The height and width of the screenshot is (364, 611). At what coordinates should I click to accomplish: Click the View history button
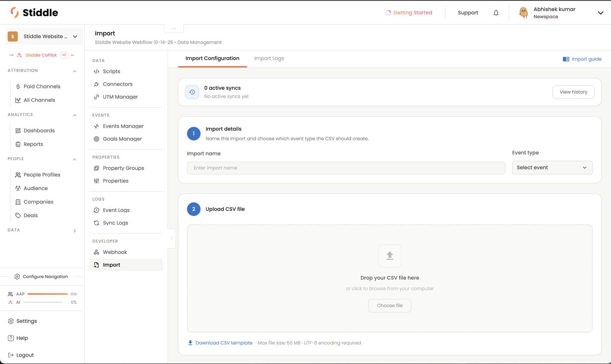(573, 92)
